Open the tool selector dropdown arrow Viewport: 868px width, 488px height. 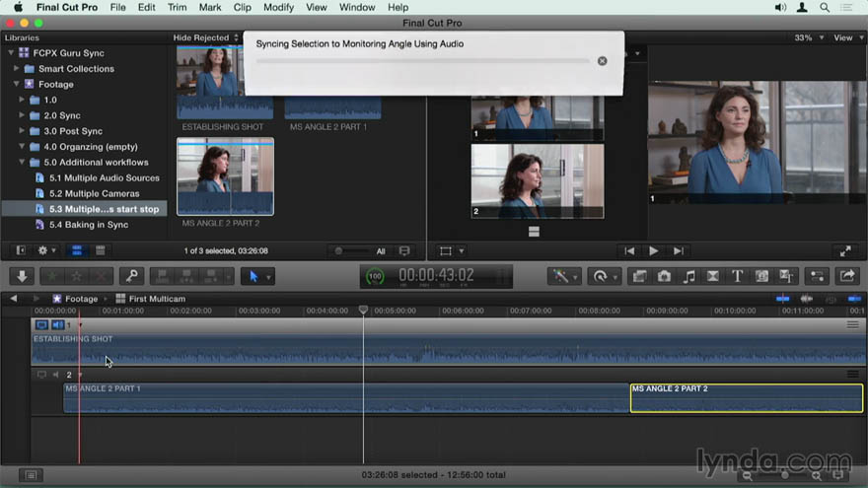tap(268, 277)
